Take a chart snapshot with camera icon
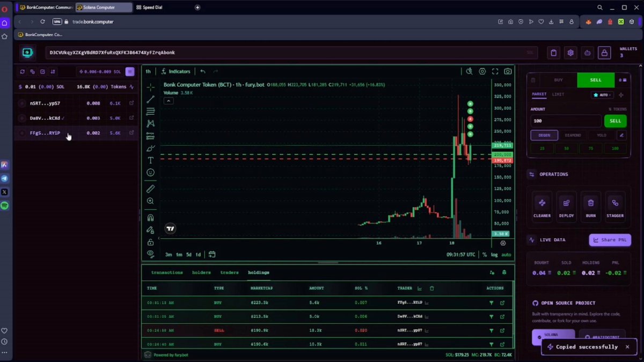The height and width of the screenshot is (362, 644). [x=508, y=71]
